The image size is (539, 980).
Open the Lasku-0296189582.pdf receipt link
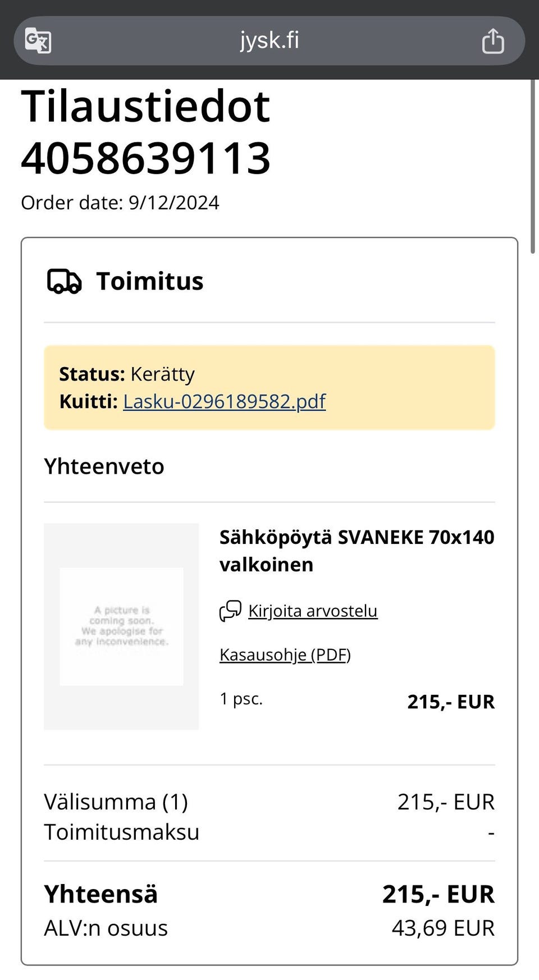tap(224, 401)
